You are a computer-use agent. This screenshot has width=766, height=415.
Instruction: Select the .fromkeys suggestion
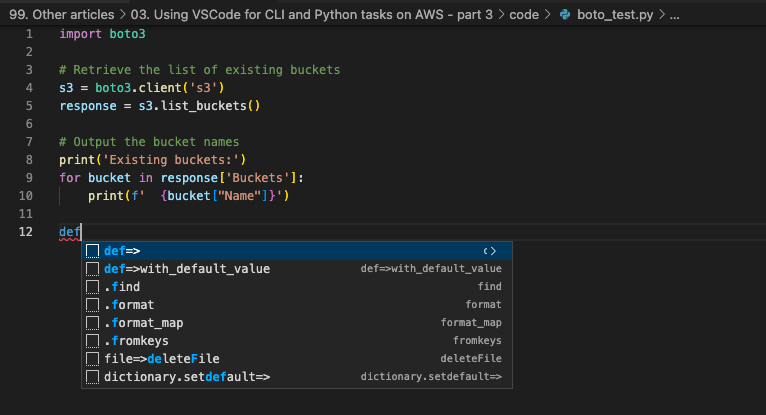(x=297, y=341)
